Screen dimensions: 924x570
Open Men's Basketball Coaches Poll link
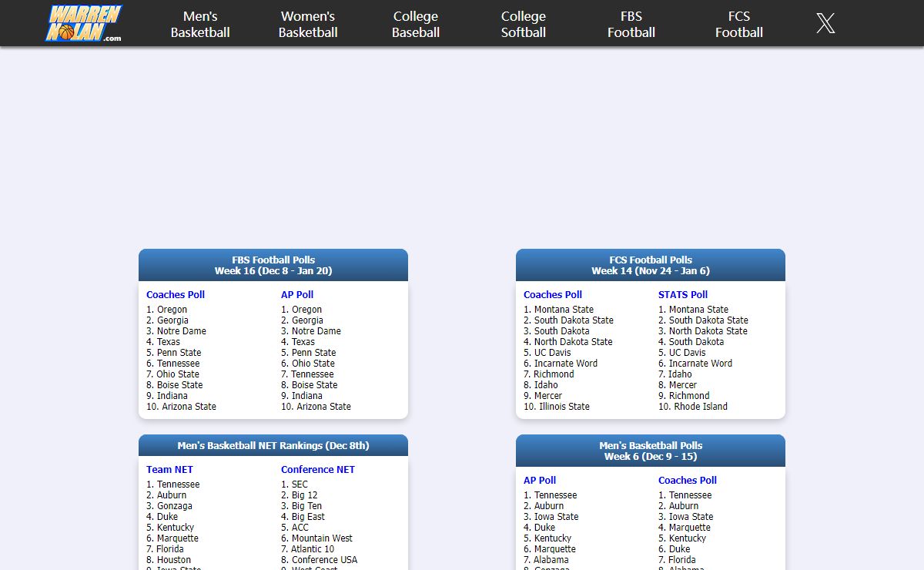coord(688,480)
